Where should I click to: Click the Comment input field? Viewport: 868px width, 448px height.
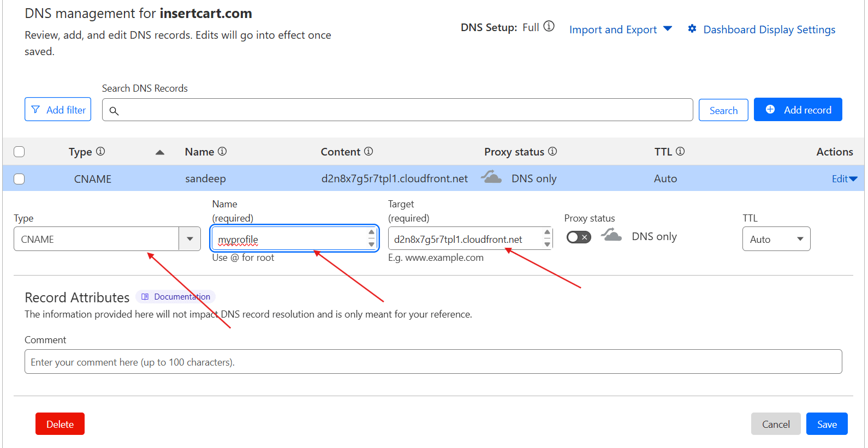(x=433, y=361)
